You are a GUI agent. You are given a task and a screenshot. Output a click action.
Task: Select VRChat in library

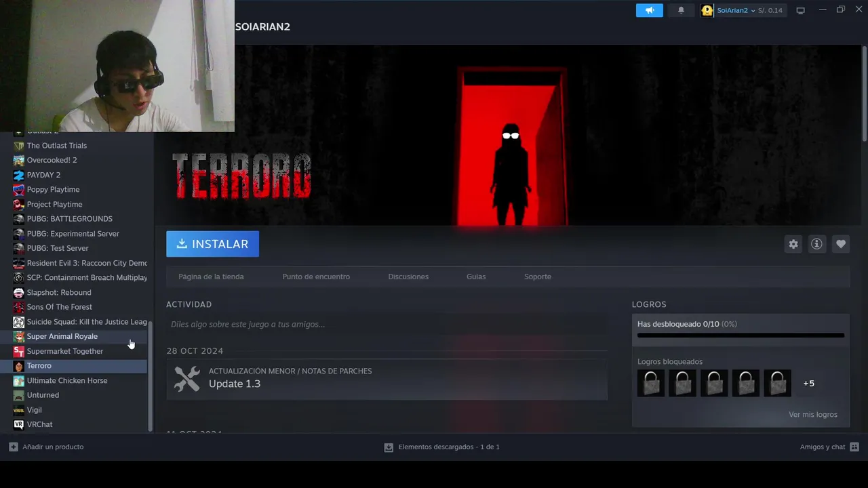point(80,424)
